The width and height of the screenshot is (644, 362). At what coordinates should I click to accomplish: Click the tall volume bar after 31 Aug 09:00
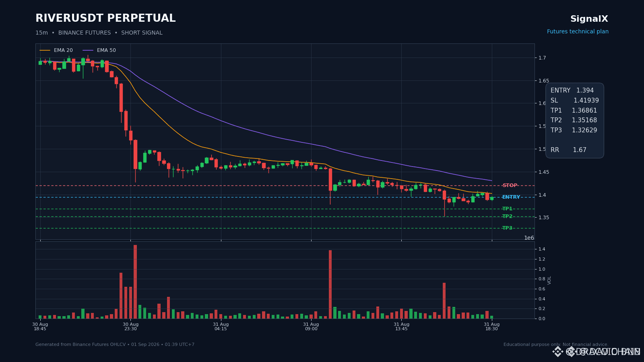click(330, 284)
